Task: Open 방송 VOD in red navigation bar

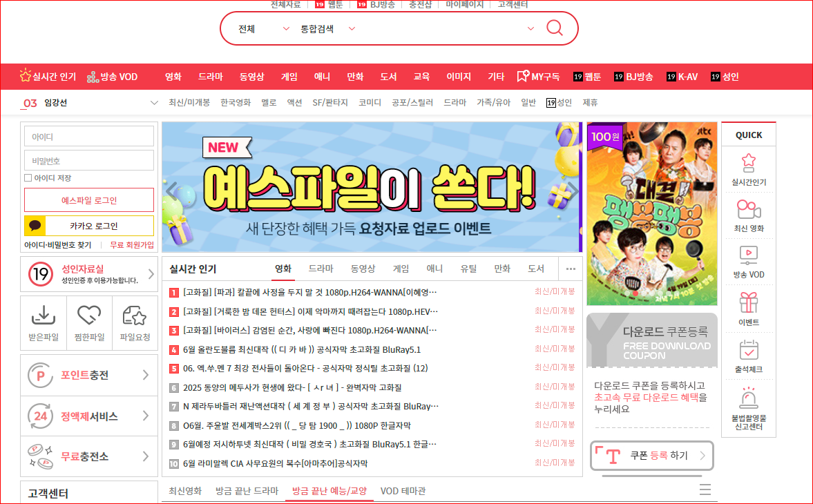Action: tap(113, 77)
